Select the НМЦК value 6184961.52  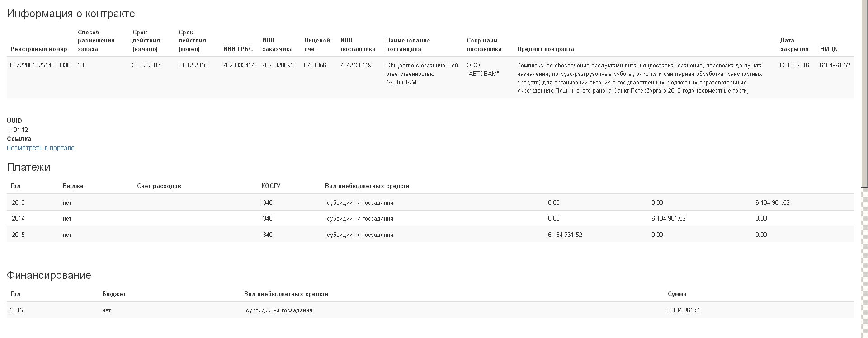point(835,65)
